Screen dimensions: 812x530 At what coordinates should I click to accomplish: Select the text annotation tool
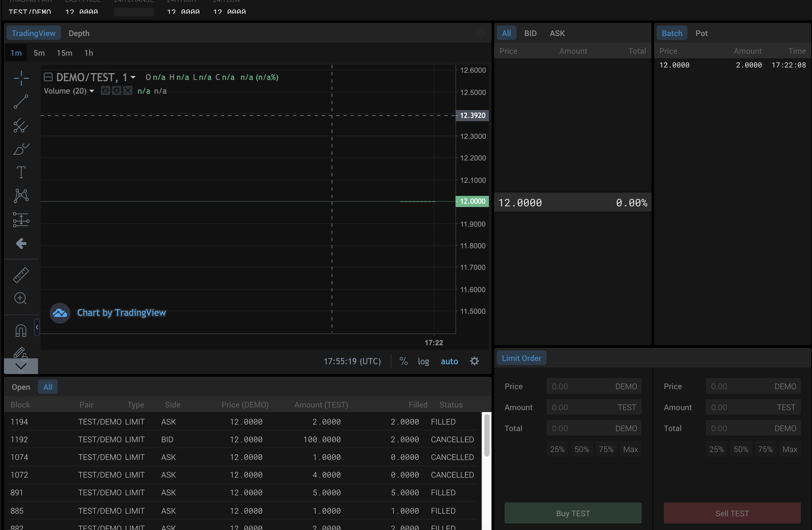coord(21,172)
